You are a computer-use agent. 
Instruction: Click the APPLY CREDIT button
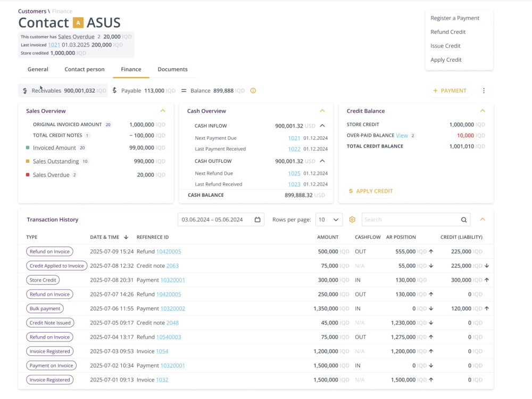pos(370,191)
